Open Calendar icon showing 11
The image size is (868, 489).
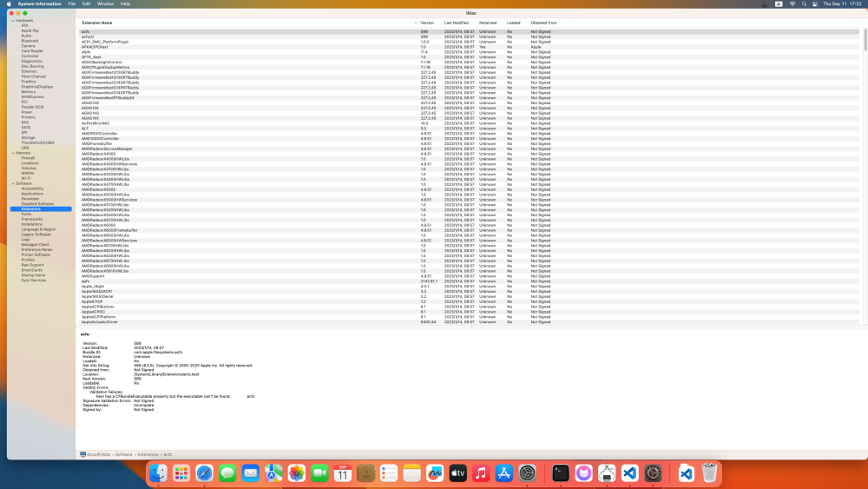343,473
